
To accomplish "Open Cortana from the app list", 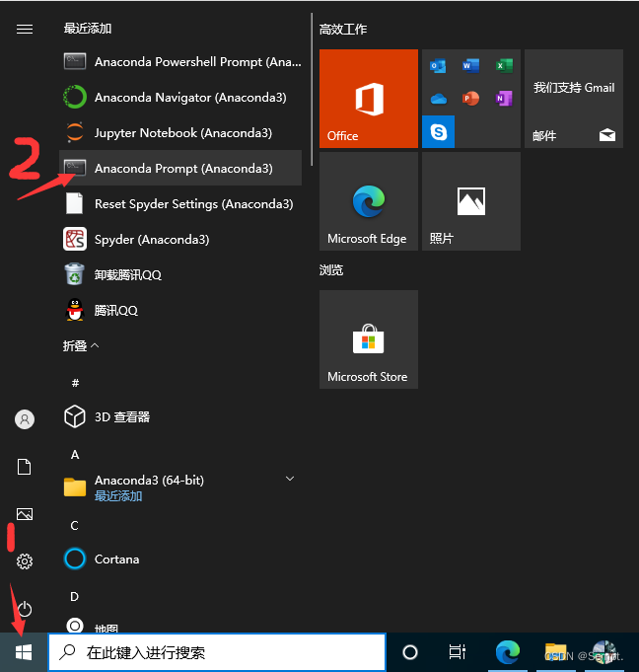I will [180, 559].
